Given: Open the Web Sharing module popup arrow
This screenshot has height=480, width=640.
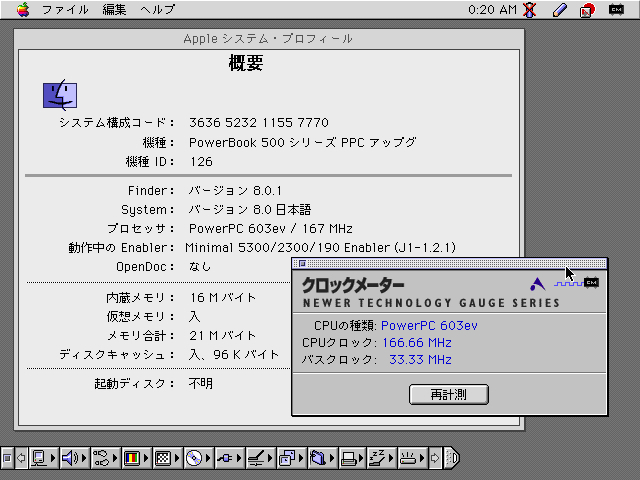Looking at the screenshot, I should pos(332,458).
